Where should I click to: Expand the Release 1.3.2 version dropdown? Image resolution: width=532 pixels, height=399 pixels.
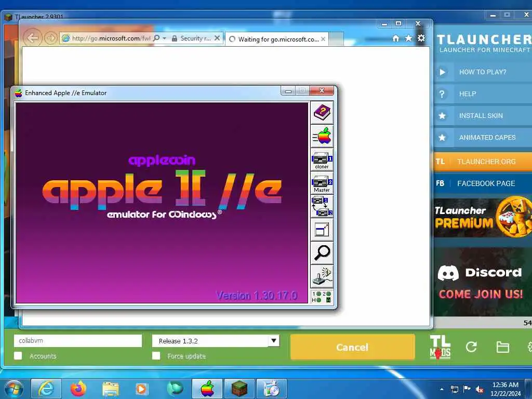pyautogui.click(x=273, y=341)
